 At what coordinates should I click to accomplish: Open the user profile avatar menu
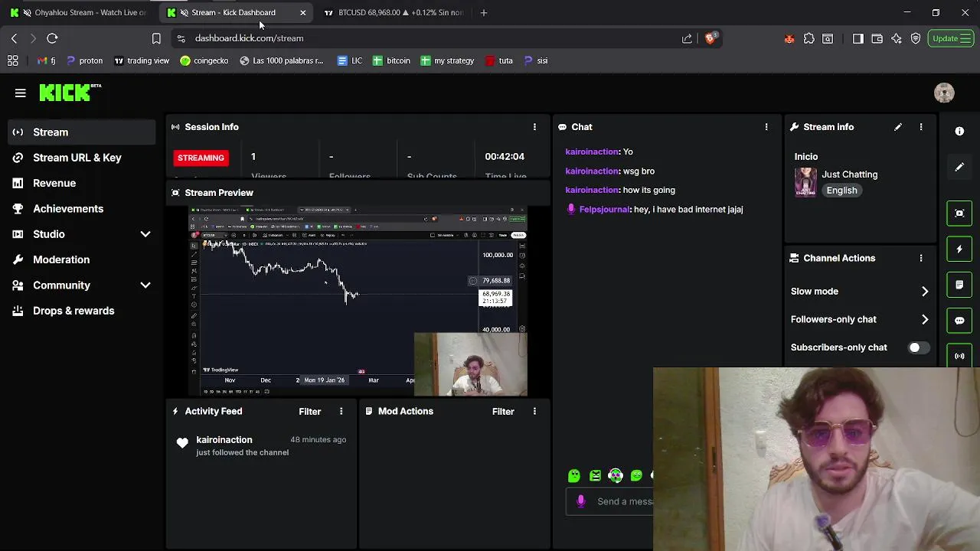pos(944,93)
